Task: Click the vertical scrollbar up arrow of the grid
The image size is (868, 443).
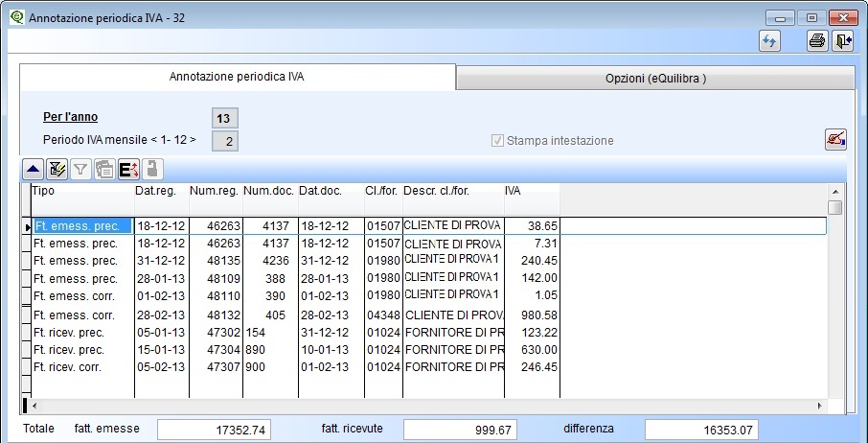Action: [x=835, y=192]
